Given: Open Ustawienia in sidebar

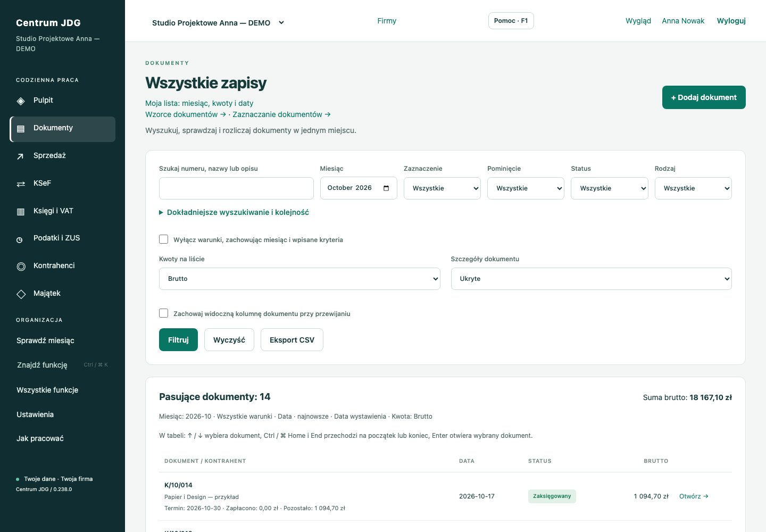Looking at the screenshot, I should point(35,414).
